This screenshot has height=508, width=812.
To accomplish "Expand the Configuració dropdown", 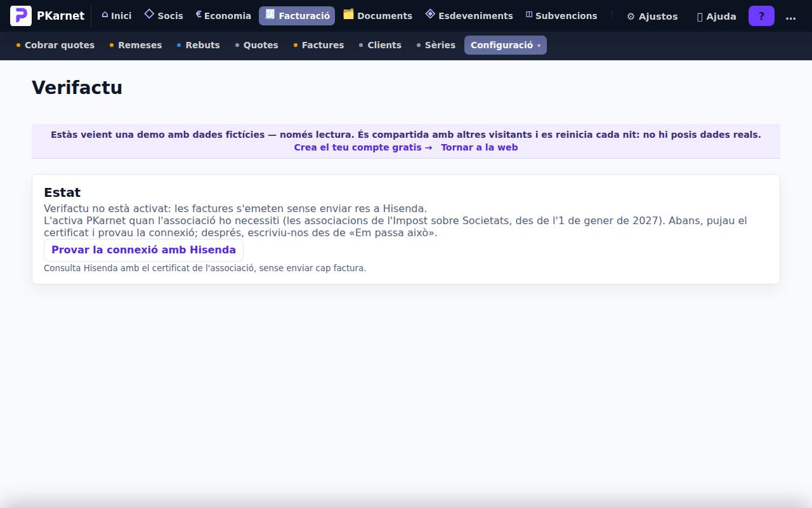I will [506, 45].
